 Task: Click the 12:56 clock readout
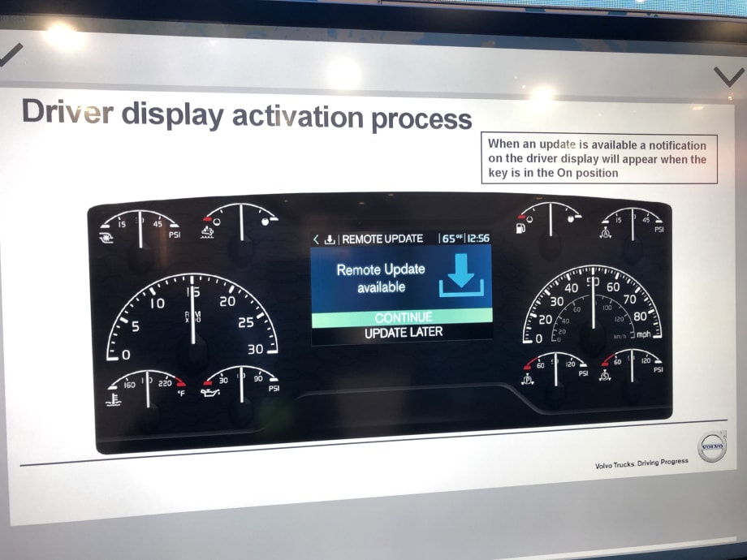[x=478, y=239]
